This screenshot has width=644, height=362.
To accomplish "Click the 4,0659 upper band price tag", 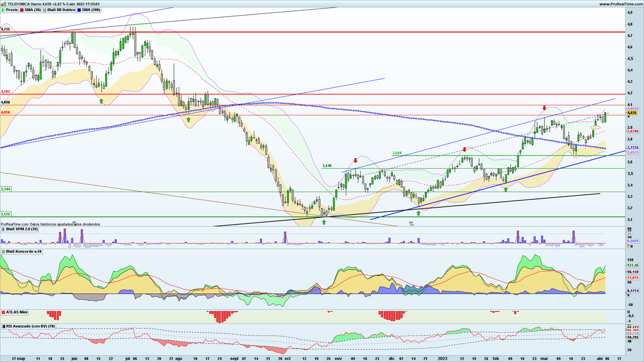I will coord(633,109).
